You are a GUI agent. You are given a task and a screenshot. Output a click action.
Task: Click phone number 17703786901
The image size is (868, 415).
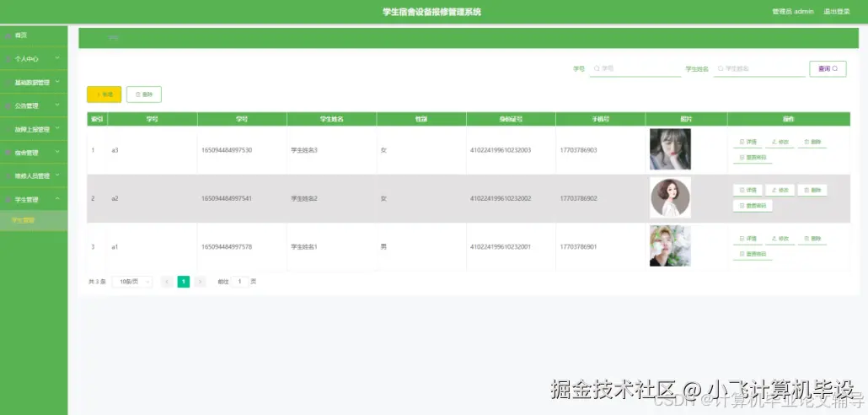(578, 246)
